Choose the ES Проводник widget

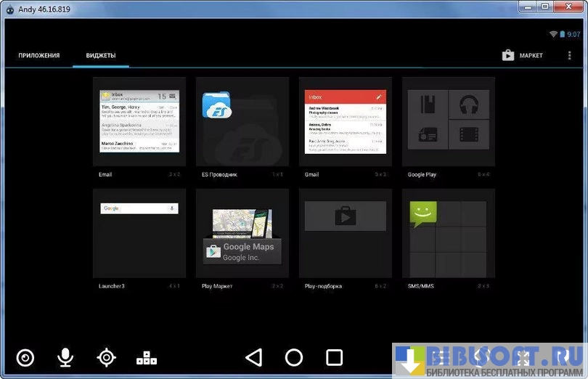(x=242, y=121)
